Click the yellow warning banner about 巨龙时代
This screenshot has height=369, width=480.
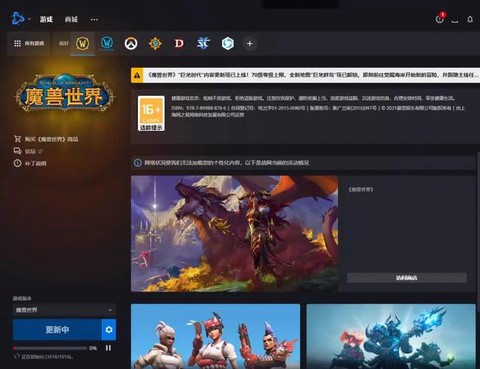[x=305, y=75]
